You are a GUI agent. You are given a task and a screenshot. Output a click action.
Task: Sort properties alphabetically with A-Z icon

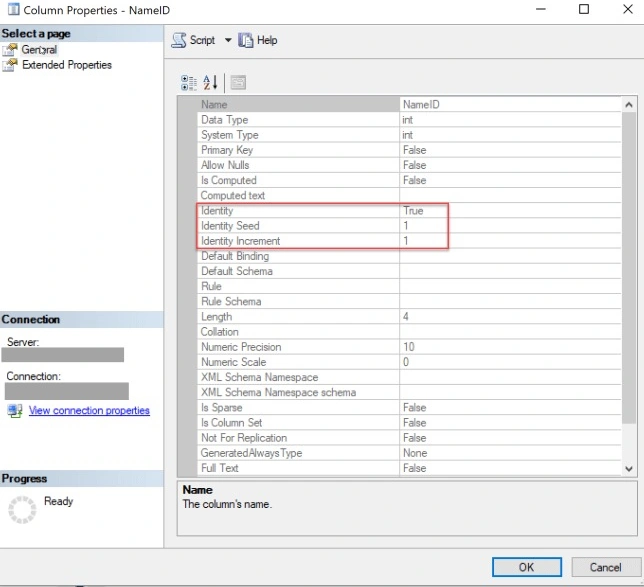[210, 83]
